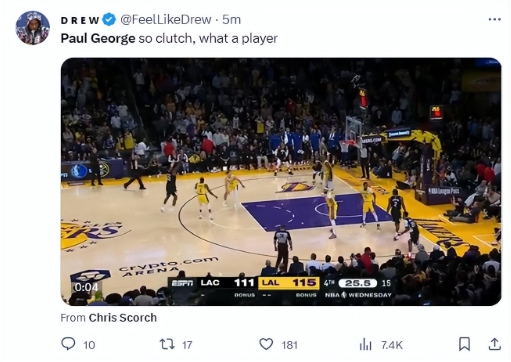Open the three-dot more options menu
This screenshot has height=362, width=511.
[x=495, y=19]
